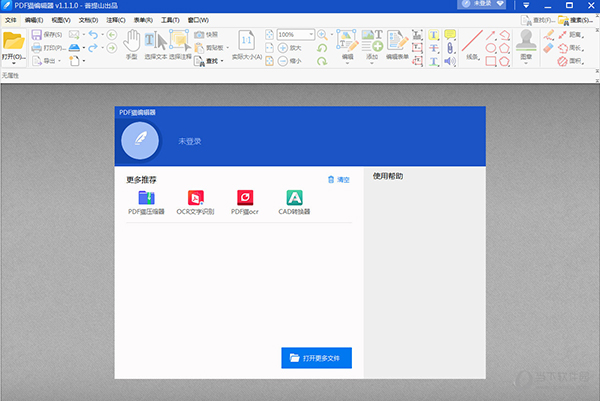Click the blue Open More Files button
The image size is (600, 401).
[x=316, y=358]
